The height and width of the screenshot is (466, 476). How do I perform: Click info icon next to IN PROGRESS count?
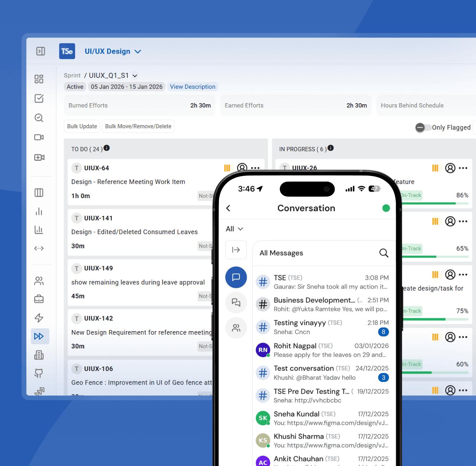pos(331,148)
